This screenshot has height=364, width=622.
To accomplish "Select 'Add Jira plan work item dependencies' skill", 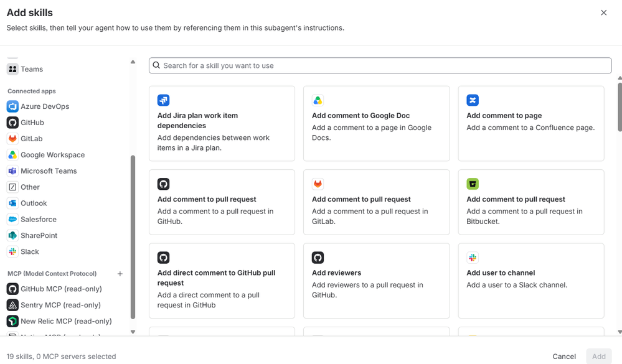I will pos(222,124).
